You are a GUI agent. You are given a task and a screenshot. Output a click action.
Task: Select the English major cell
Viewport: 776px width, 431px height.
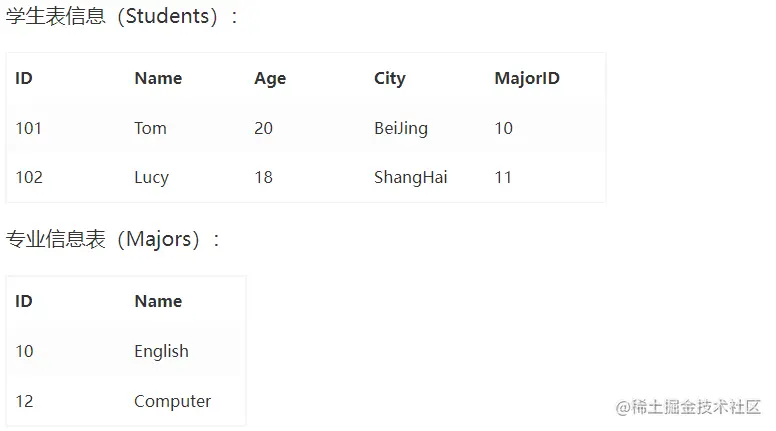161,351
